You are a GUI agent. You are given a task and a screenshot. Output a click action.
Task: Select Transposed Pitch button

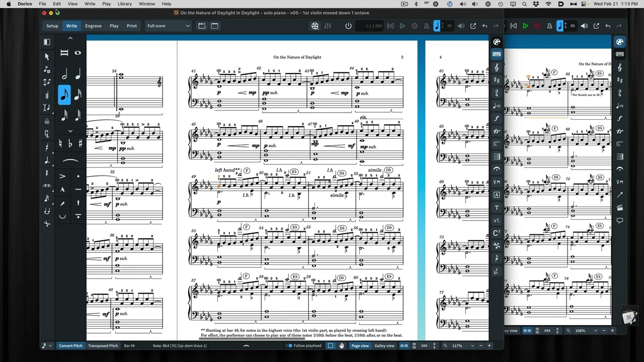pos(103,345)
